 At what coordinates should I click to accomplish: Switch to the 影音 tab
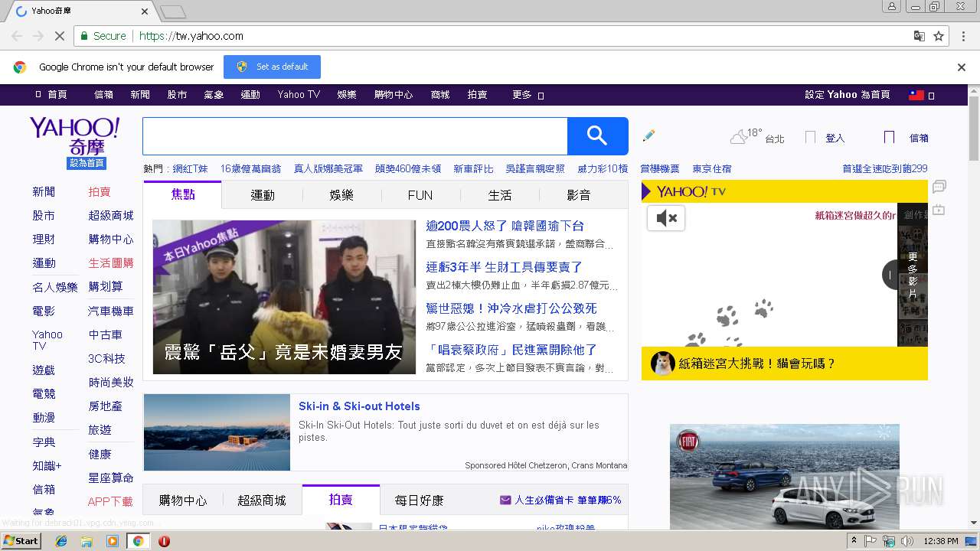click(x=579, y=195)
